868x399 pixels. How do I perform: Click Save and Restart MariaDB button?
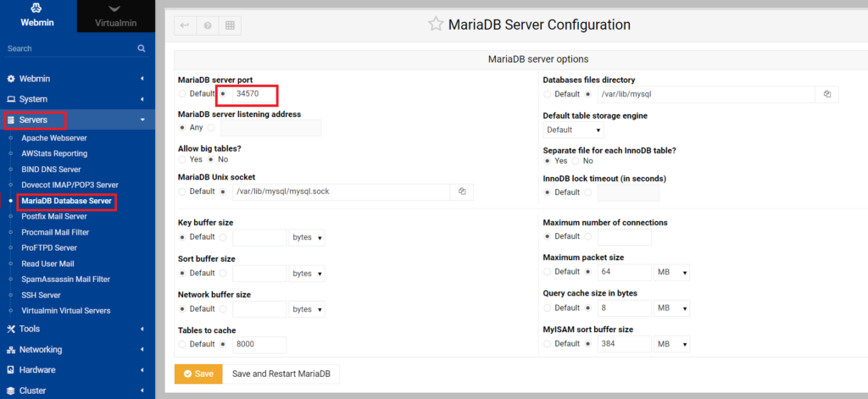pyautogui.click(x=281, y=374)
